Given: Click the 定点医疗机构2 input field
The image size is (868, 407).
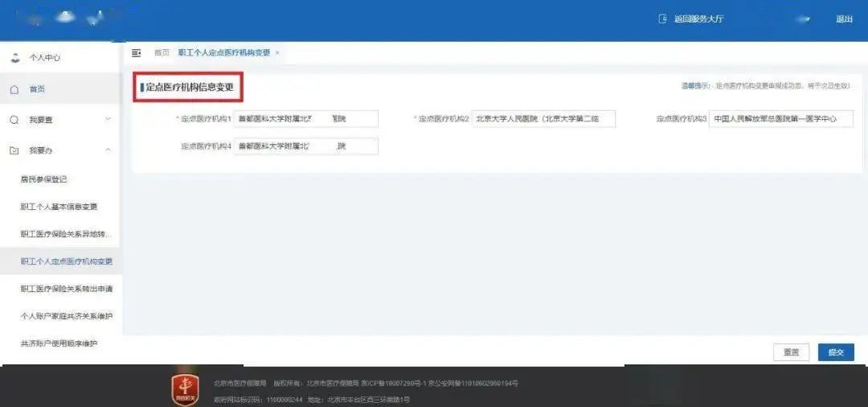Looking at the screenshot, I should pos(543,119).
